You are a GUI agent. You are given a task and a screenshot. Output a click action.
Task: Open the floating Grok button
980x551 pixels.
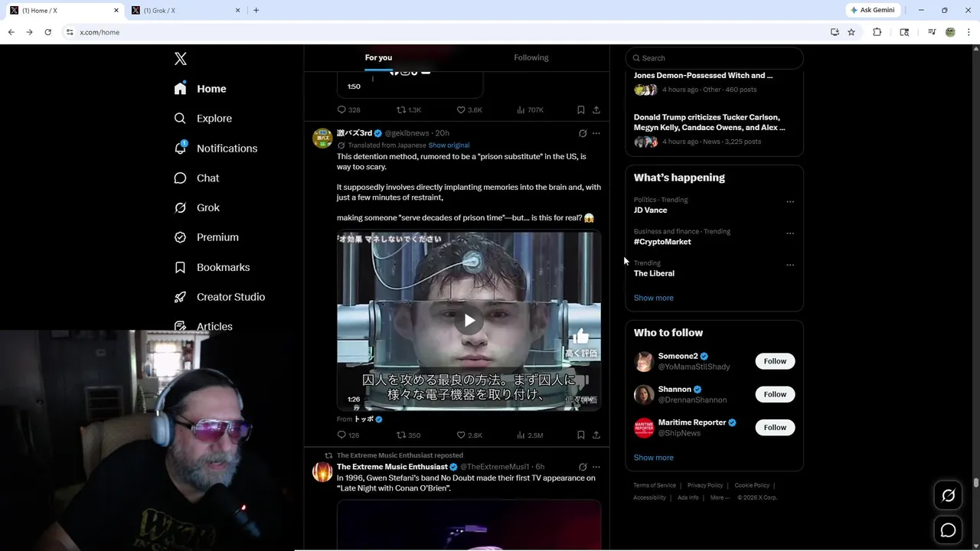click(x=948, y=496)
